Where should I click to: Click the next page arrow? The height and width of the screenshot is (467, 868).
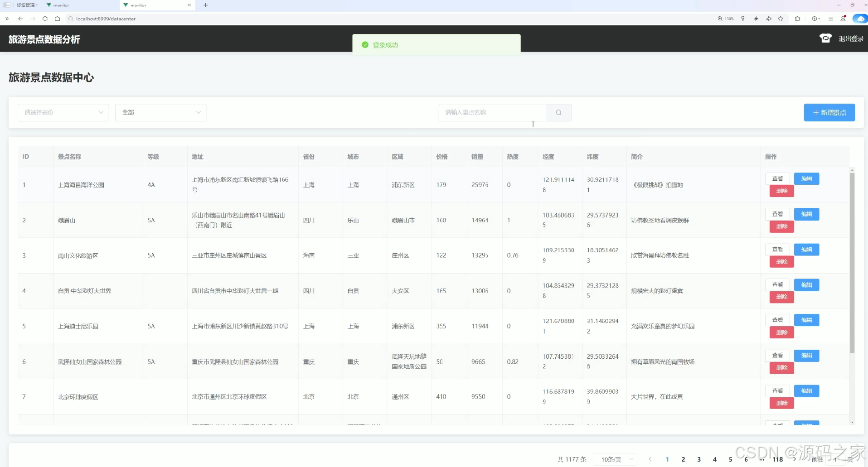(795, 459)
